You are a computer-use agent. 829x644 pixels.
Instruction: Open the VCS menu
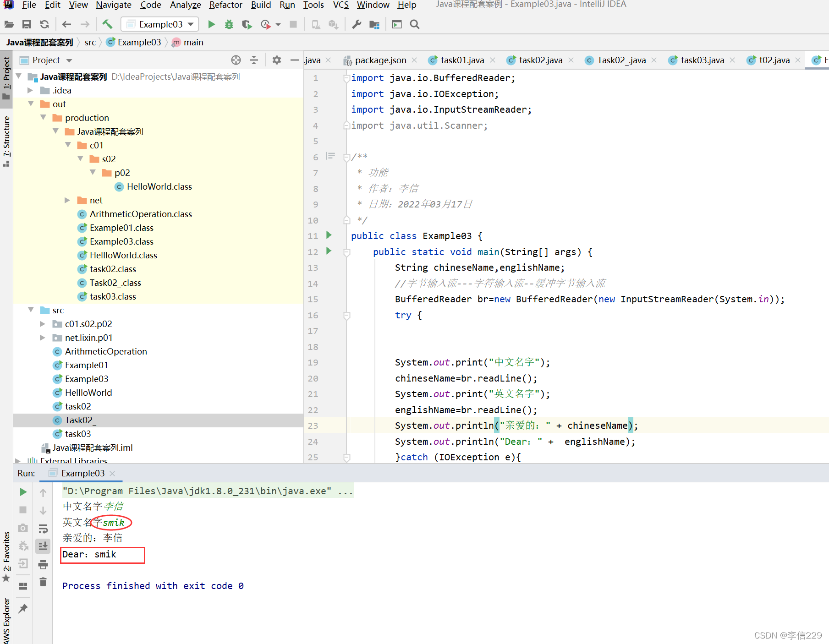coord(340,5)
